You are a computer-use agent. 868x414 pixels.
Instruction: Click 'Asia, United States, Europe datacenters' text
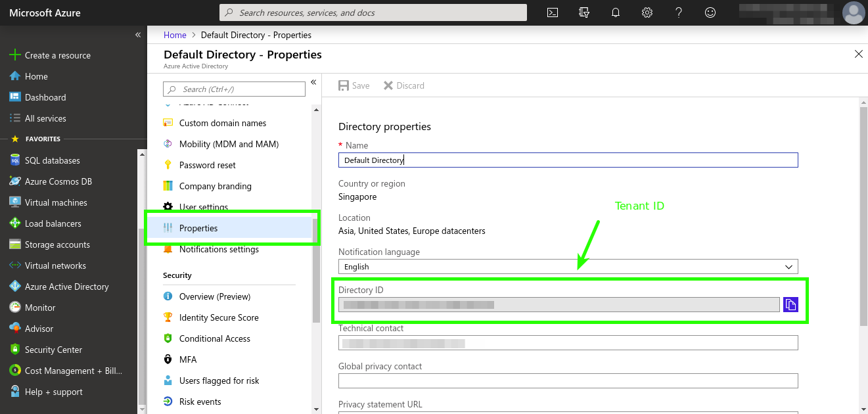point(412,231)
